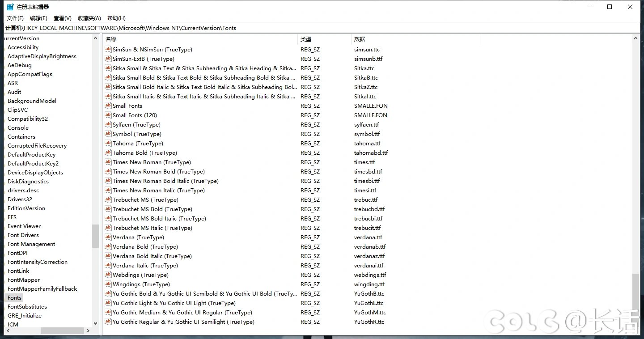Click the icon beside Times New Roman Bold Italic

tap(108, 181)
